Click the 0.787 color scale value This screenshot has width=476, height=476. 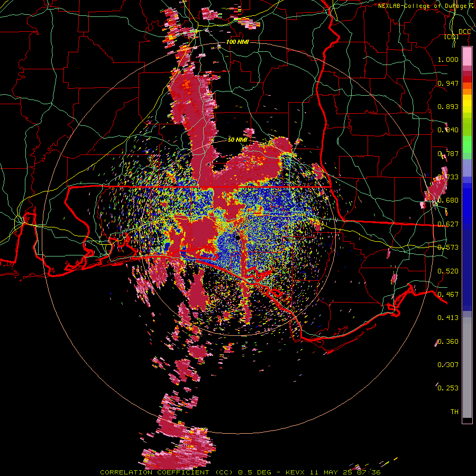tap(448, 153)
